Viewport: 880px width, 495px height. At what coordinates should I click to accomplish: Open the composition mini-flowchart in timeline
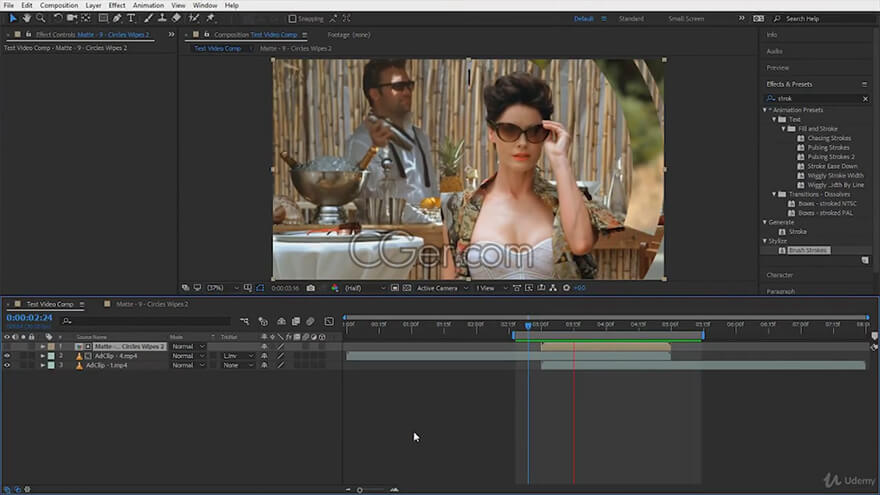[x=244, y=321]
